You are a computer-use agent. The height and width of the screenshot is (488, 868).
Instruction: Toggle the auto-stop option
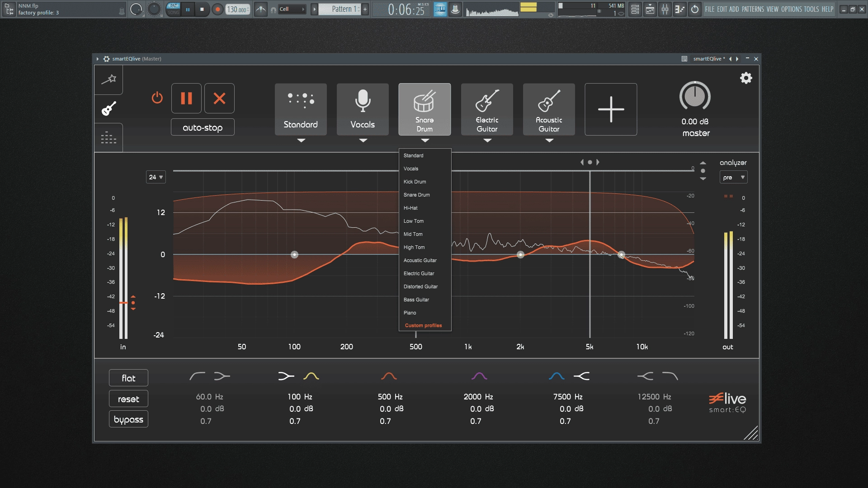point(203,127)
